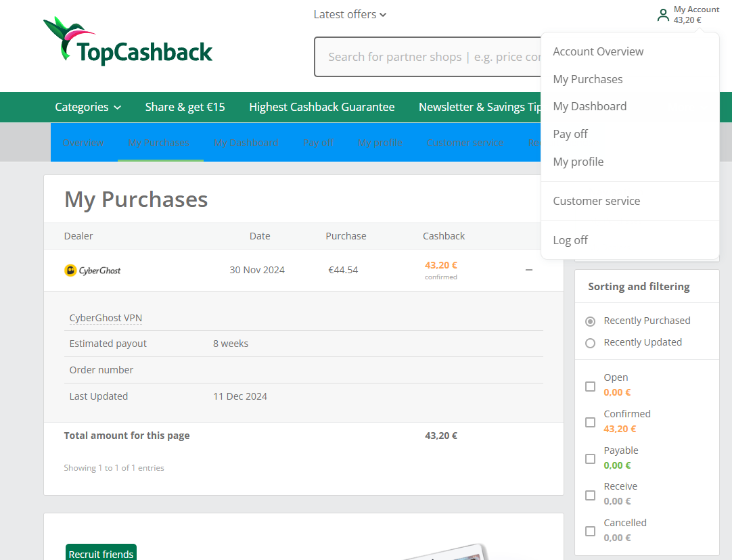This screenshot has height=560, width=732.
Task: Select Customer service in account dropdown
Action: point(596,201)
